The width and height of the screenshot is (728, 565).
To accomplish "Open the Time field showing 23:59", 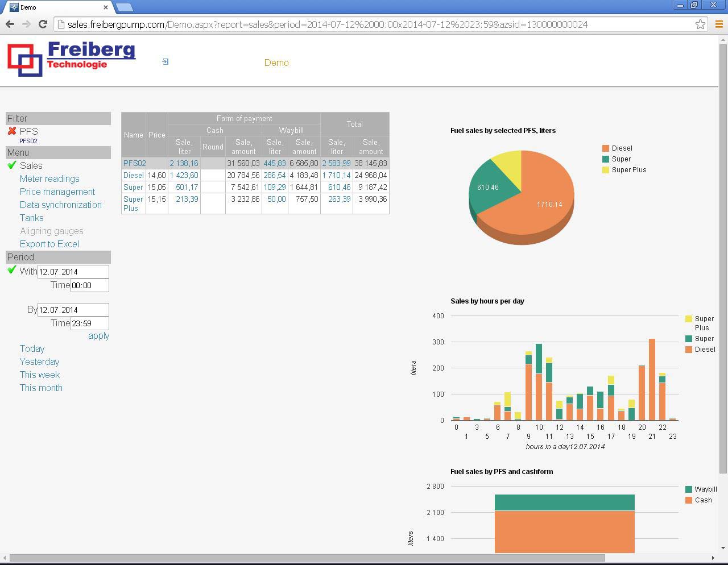I will tap(89, 323).
